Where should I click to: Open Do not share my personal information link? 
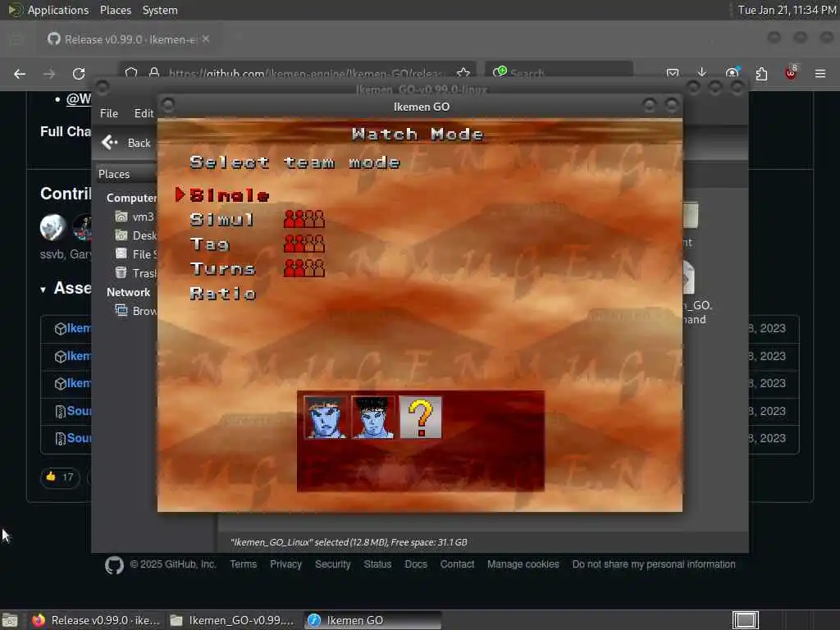pos(654,564)
